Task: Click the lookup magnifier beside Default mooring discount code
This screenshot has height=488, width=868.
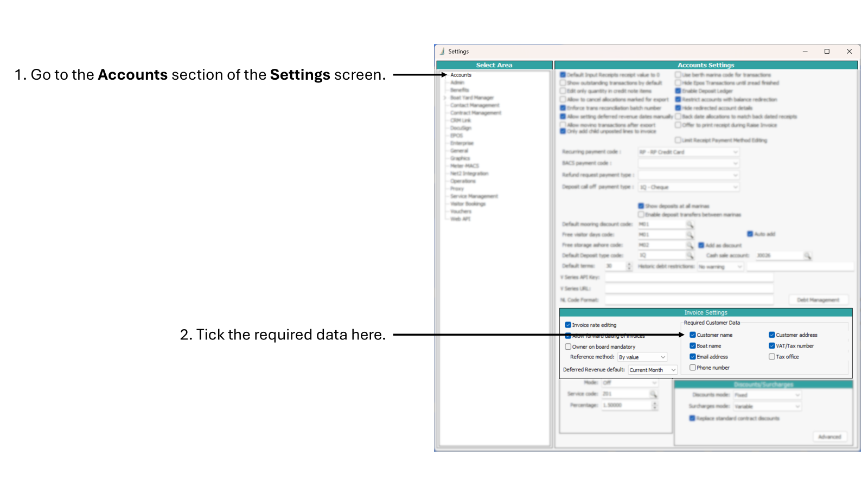Action: (x=690, y=224)
